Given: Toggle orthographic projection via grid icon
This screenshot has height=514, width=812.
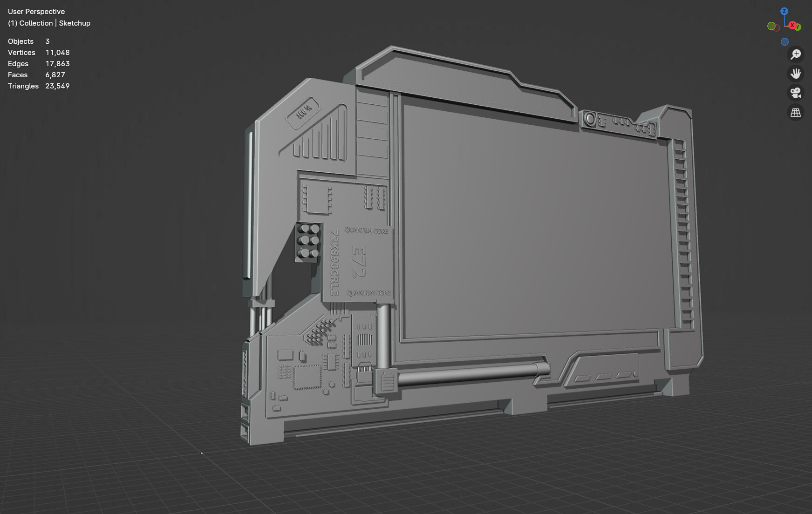Looking at the screenshot, I should click(x=796, y=112).
